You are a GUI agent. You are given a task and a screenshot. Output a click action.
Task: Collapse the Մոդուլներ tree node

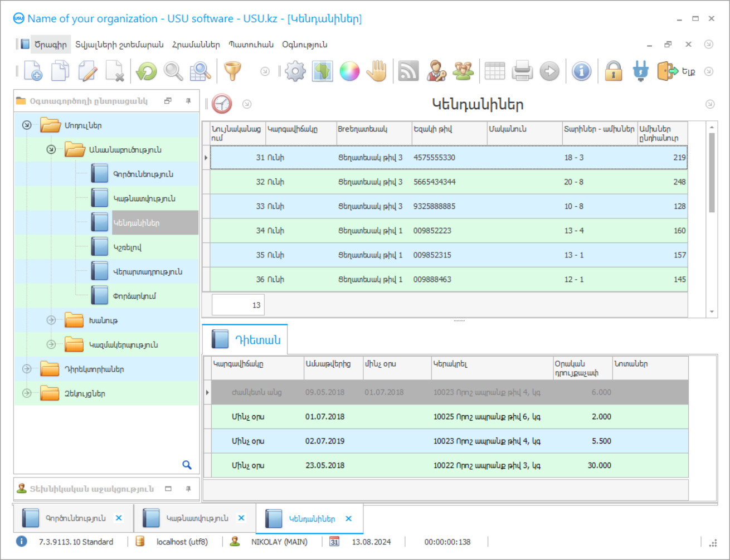27,125
